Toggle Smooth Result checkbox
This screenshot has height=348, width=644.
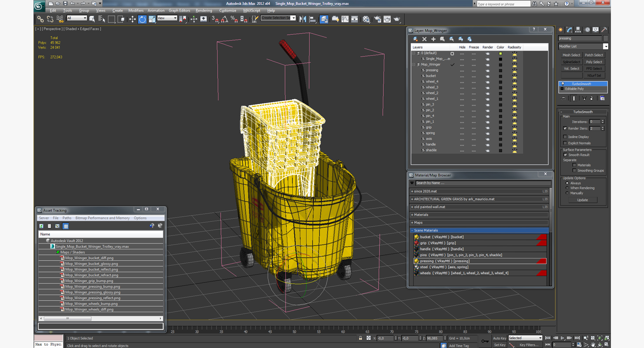coord(565,155)
